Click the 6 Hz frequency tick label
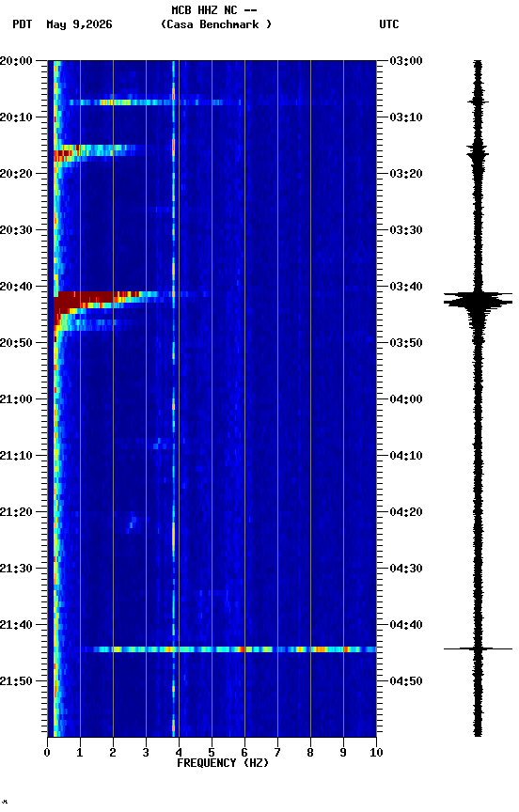The image size is (519, 812). tap(244, 753)
